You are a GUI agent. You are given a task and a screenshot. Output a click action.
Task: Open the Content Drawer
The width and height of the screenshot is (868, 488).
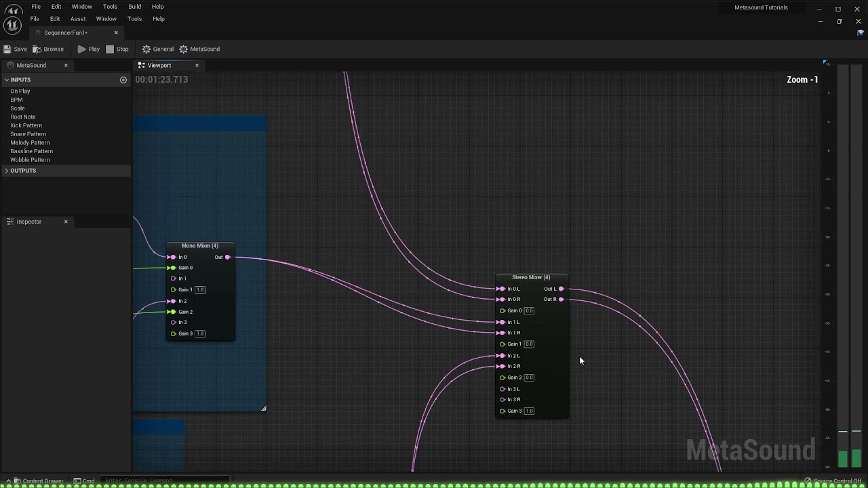click(x=38, y=481)
